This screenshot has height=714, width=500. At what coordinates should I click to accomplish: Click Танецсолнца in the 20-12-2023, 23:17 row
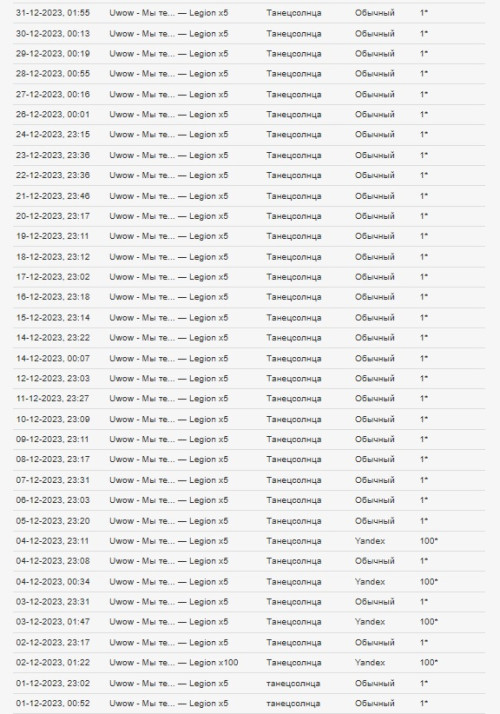[294, 216]
